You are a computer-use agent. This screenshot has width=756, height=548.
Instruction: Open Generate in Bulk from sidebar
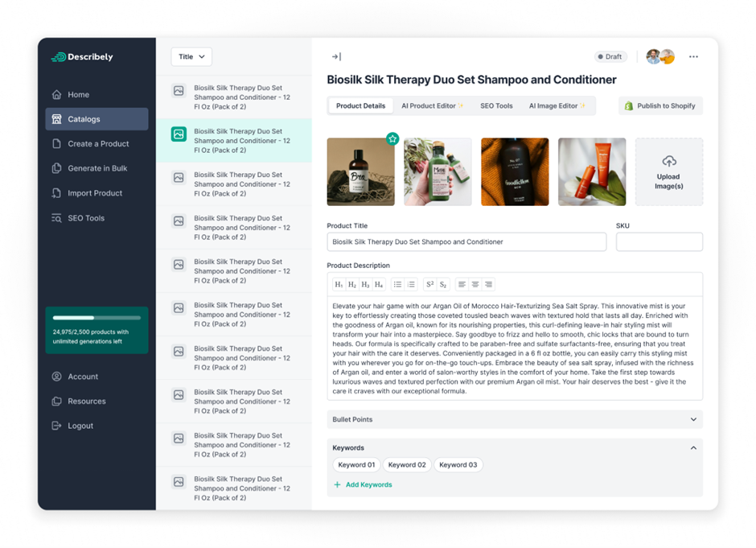point(97,168)
